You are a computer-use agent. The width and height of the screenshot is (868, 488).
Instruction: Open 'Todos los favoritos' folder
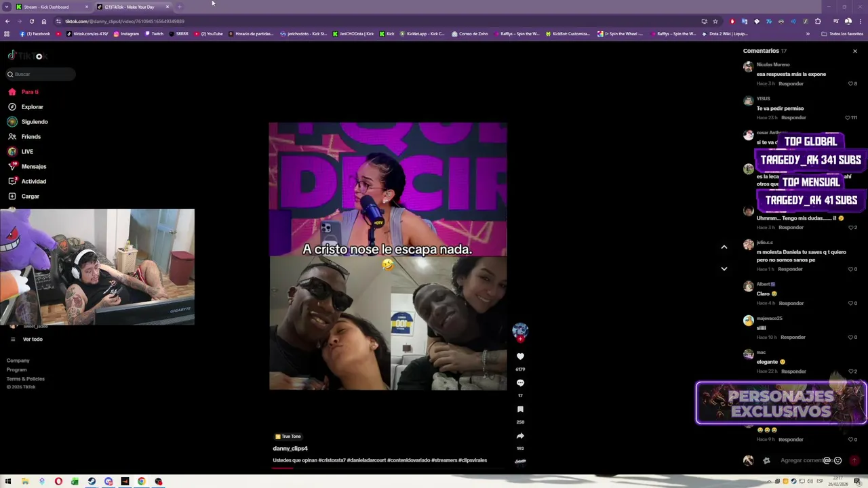[842, 33]
